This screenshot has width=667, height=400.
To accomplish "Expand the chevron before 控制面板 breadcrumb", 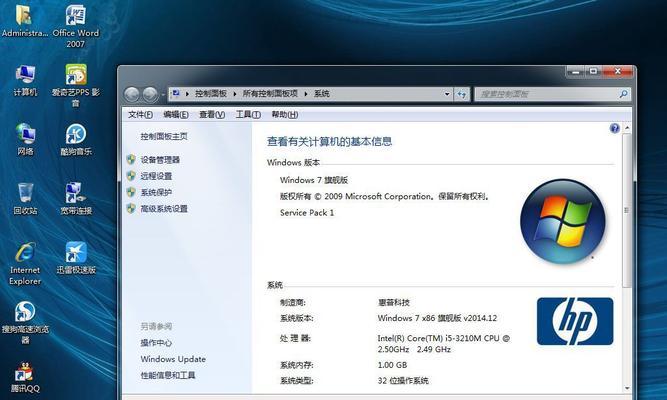I will coord(187,94).
